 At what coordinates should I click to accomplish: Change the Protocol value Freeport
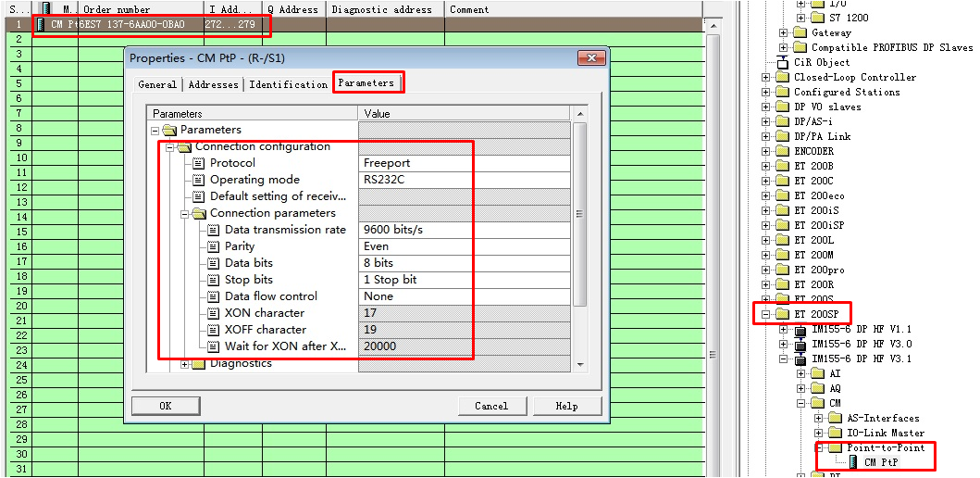[x=465, y=163]
